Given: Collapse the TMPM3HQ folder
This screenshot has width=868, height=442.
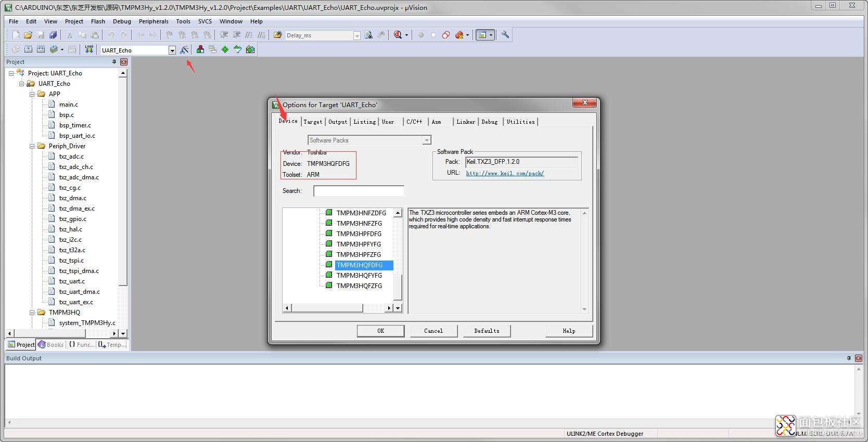Looking at the screenshot, I should (x=32, y=313).
